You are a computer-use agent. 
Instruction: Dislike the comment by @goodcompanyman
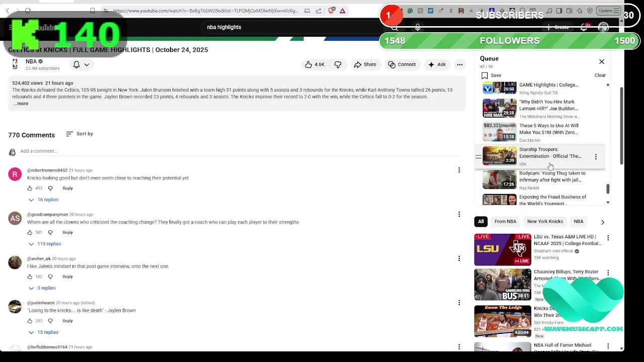click(x=50, y=232)
